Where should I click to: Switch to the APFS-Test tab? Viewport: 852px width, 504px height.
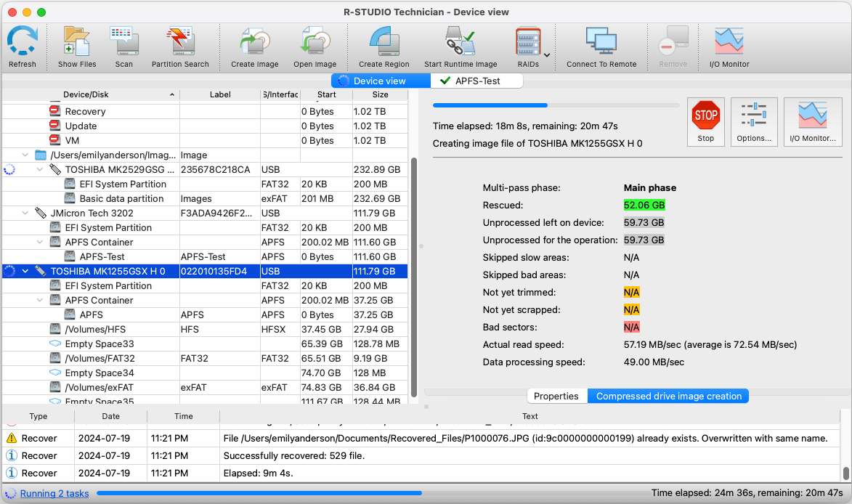tap(477, 81)
